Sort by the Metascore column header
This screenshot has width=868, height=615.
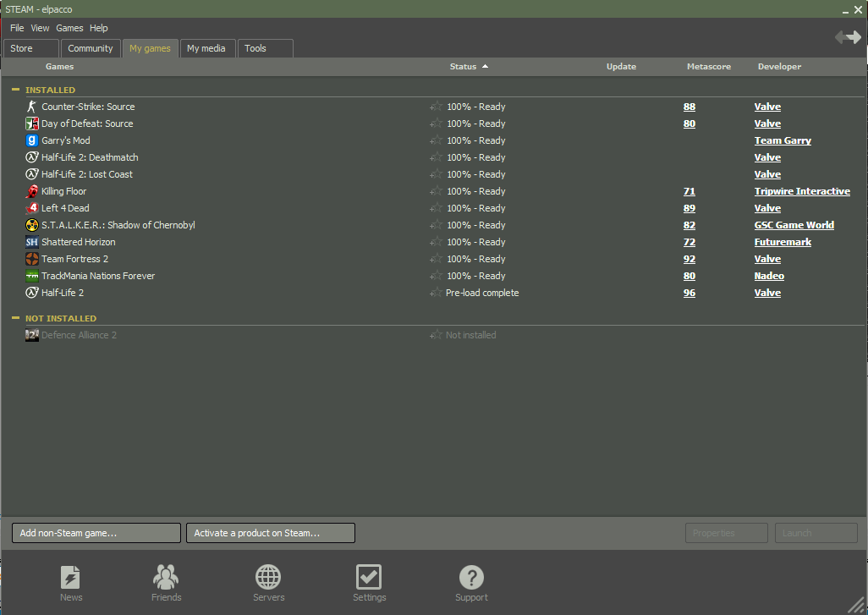709,67
